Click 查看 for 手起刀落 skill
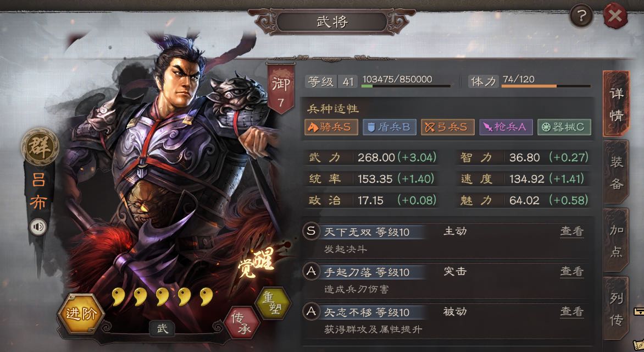644x352 pixels. 571,271
